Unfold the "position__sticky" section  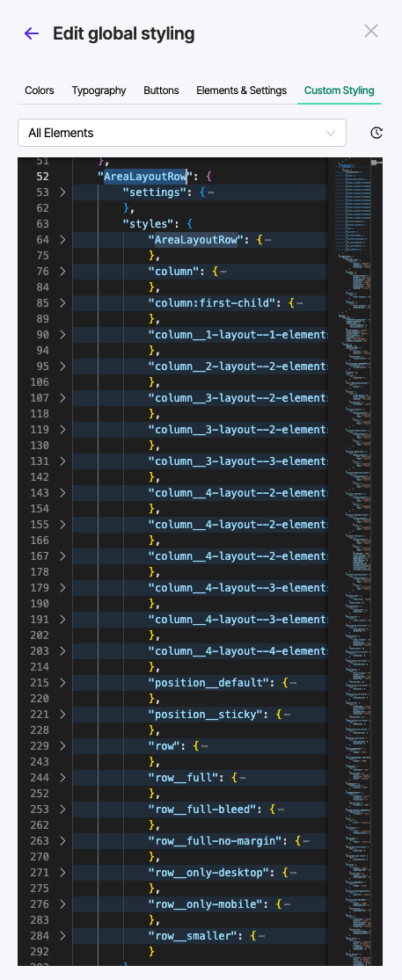62,714
